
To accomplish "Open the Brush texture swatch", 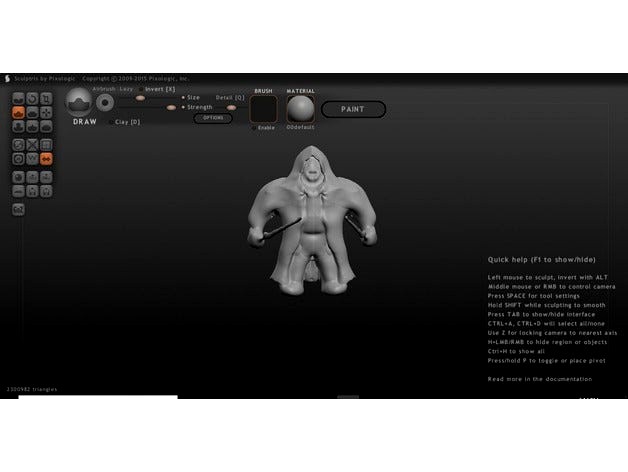I will tap(264, 109).
